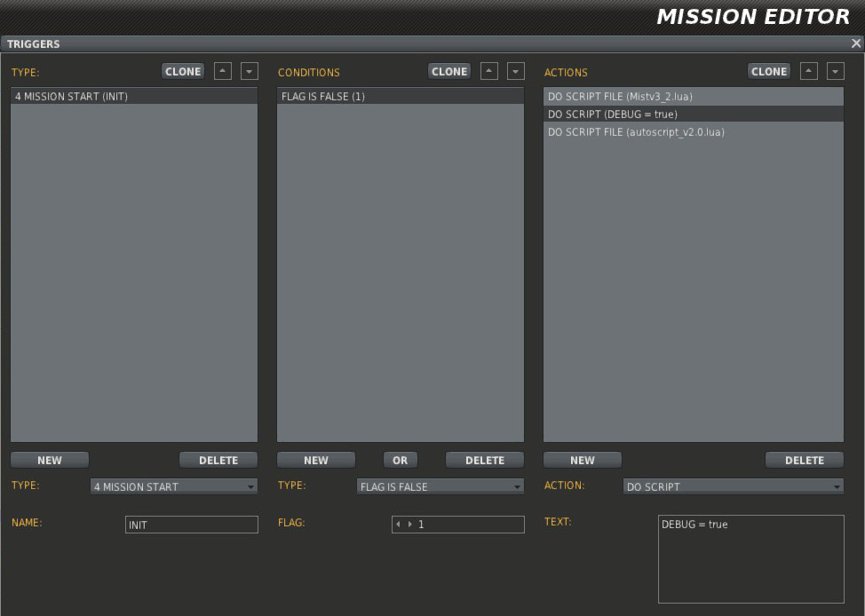Move condition down in CONDITIONS list
Image resolution: width=865 pixels, height=616 pixels.
(516, 71)
